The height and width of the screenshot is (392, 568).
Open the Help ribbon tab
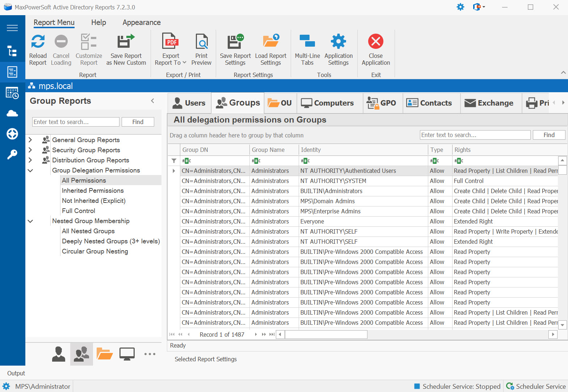98,22
